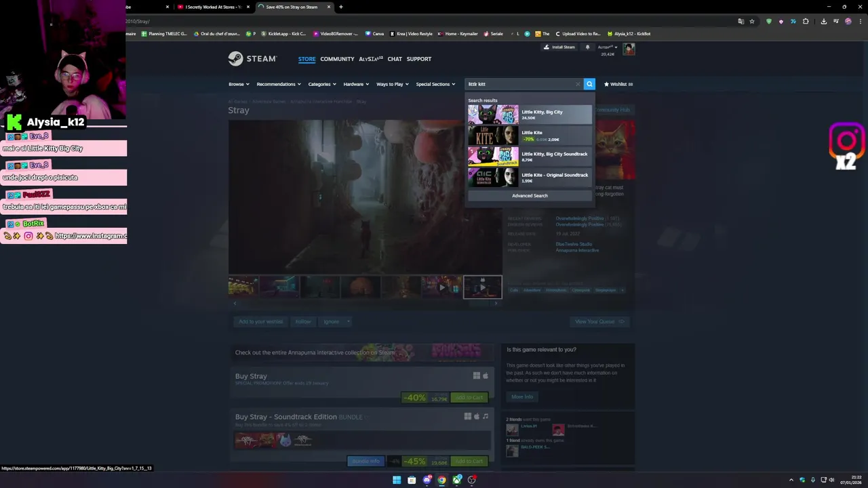Open the browser profile avatar

pyautogui.click(x=848, y=21)
